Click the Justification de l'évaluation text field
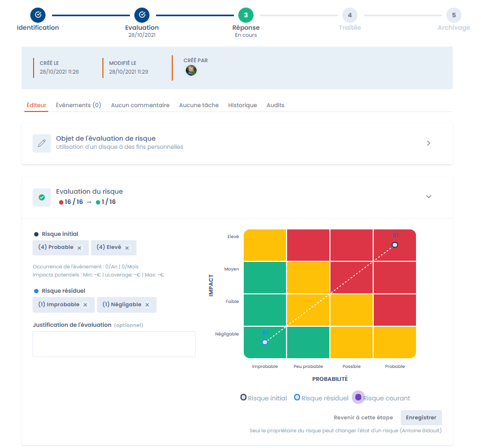 point(114,344)
